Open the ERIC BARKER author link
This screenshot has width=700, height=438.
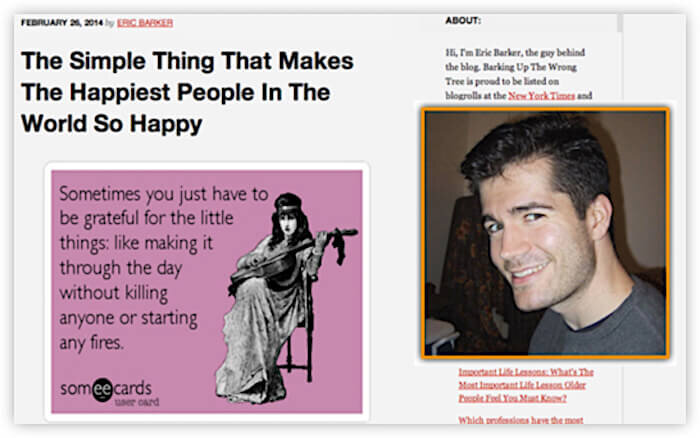click(145, 23)
